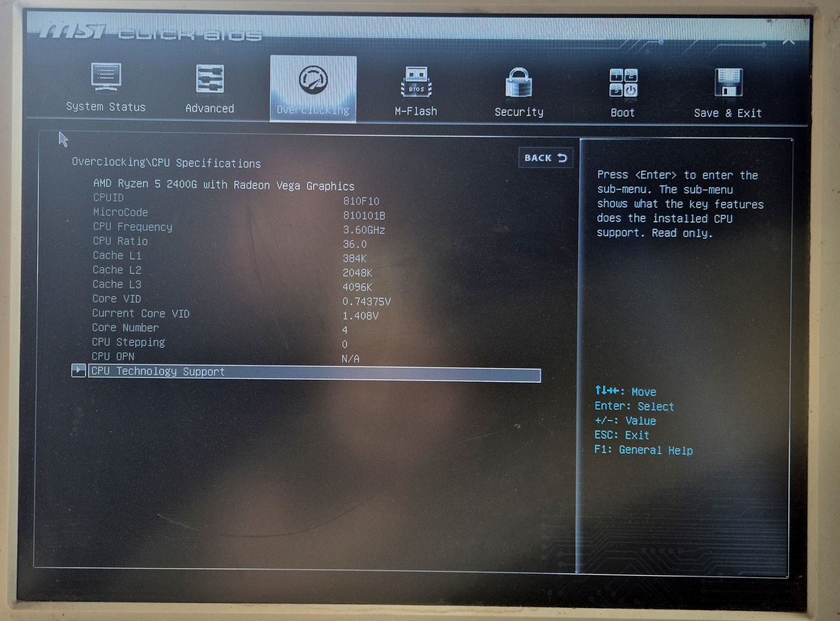Switch to the System Status tab label
The height and width of the screenshot is (621, 840).
pyautogui.click(x=106, y=107)
